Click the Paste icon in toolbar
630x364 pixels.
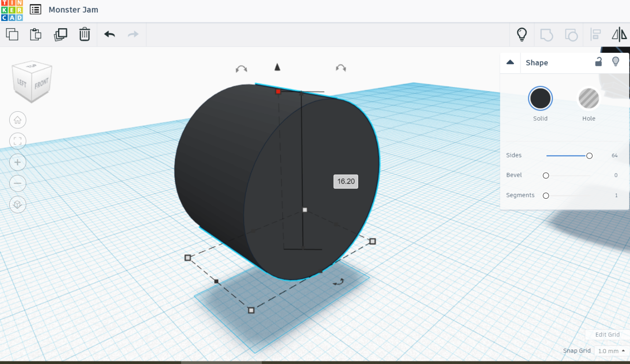click(36, 34)
